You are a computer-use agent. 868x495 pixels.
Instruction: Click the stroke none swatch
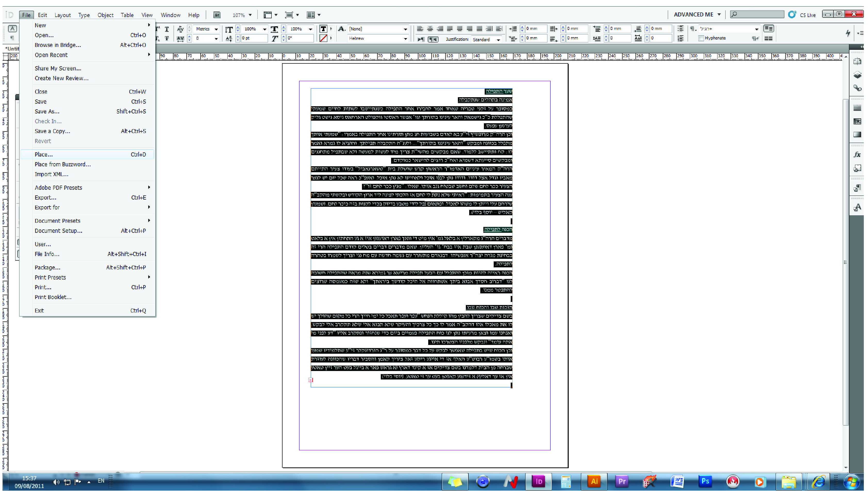click(323, 38)
